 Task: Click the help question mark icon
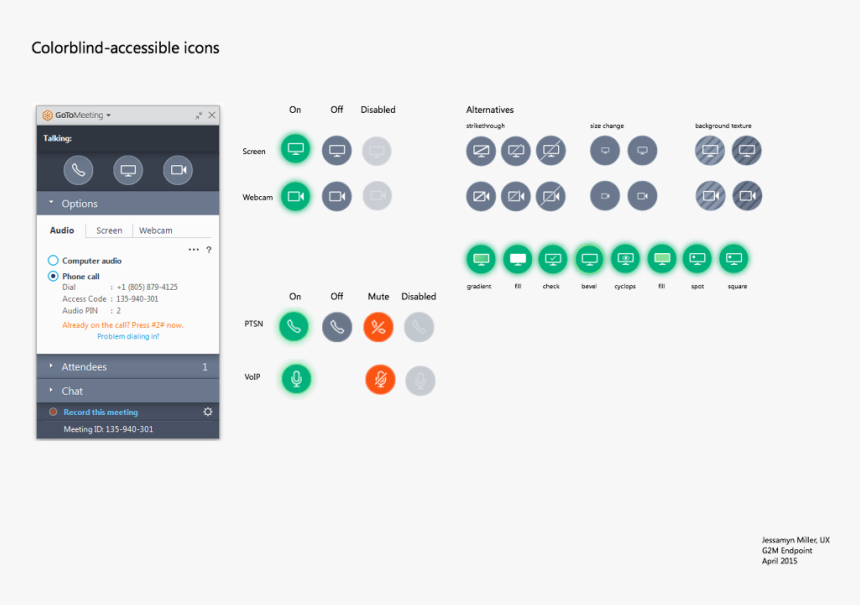(x=208, y=249)
